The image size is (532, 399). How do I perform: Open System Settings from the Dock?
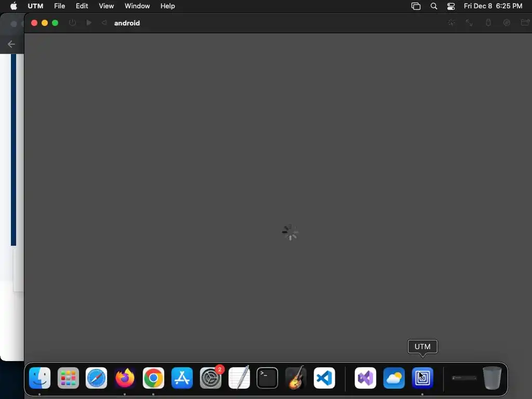210,378
